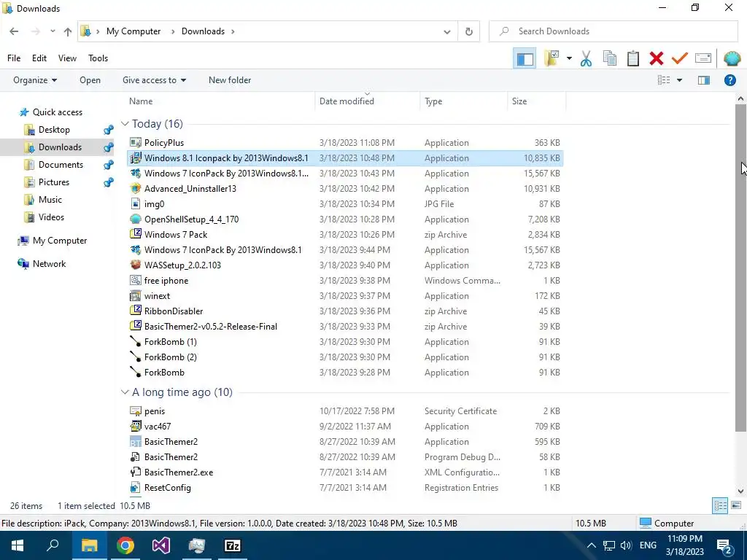This screenshot has height=560, width=747.
Task: Select Documents in navigation pane
Action: pos(61,164)
